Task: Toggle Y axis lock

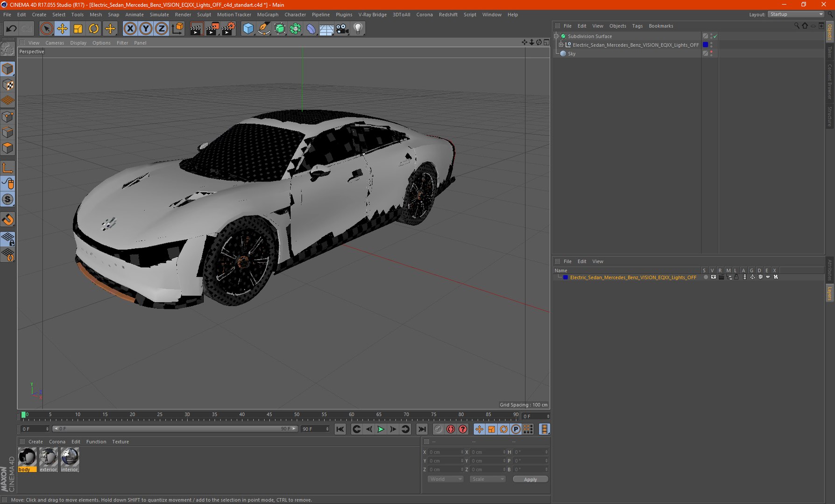Action: (146, 29)
